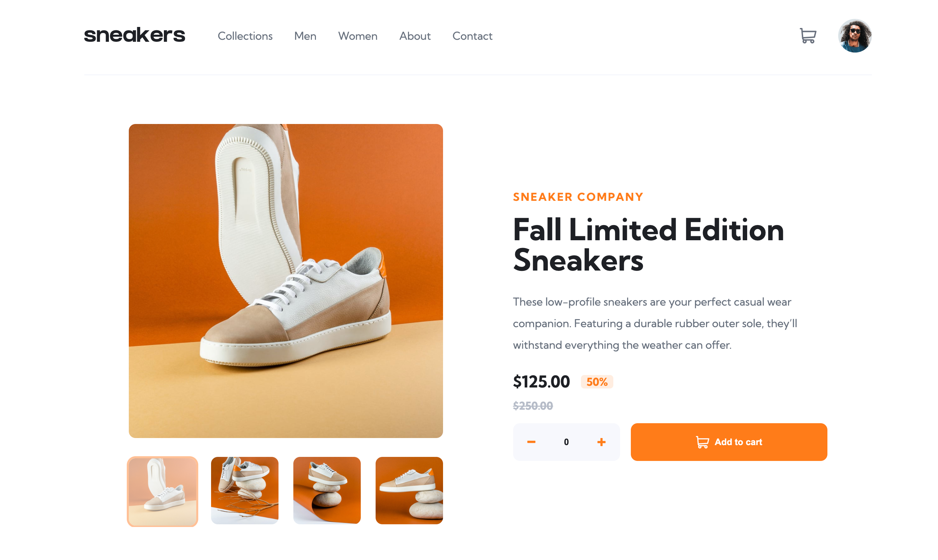
Task: Click the 50% discount badge
Action: (x=597, y=382)
